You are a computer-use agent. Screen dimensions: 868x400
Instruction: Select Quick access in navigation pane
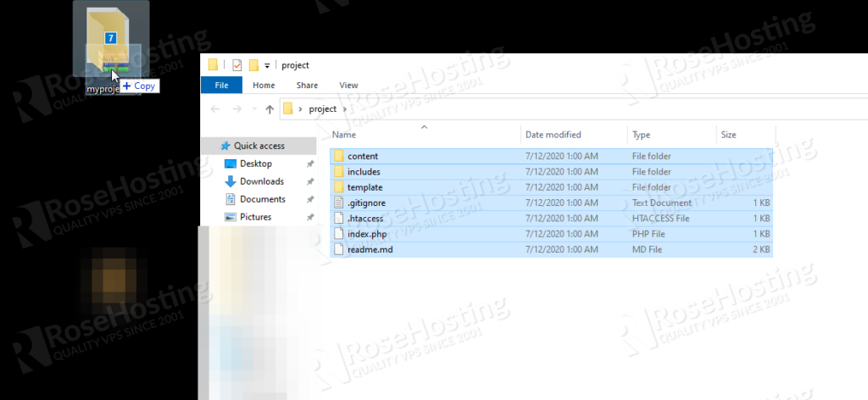tap(259, 146)
